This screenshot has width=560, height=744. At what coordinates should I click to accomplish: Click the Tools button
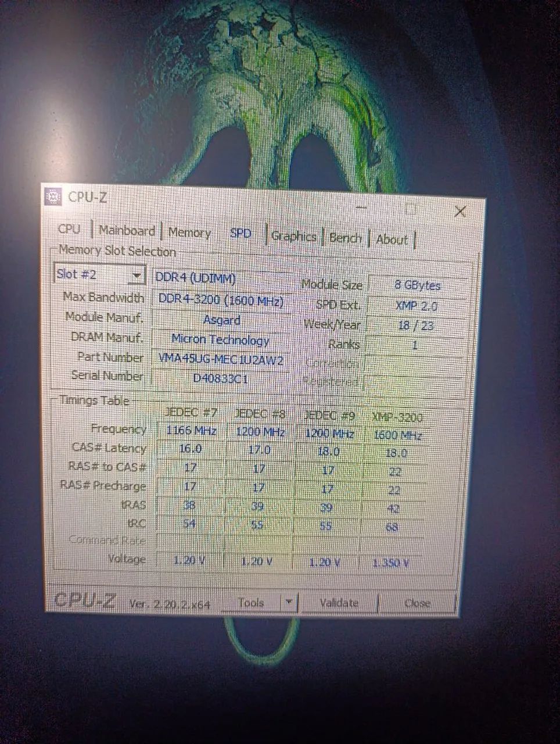coord(251,603)
